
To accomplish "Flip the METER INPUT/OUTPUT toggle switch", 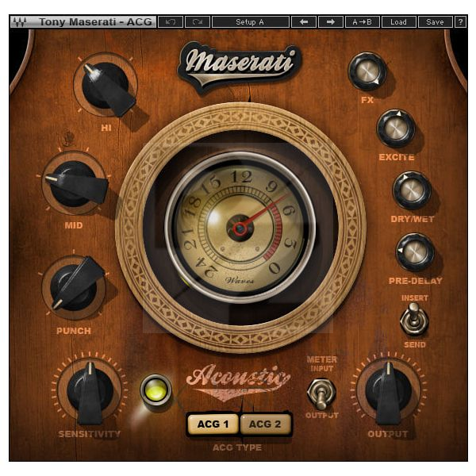I will tap(321, 393).
